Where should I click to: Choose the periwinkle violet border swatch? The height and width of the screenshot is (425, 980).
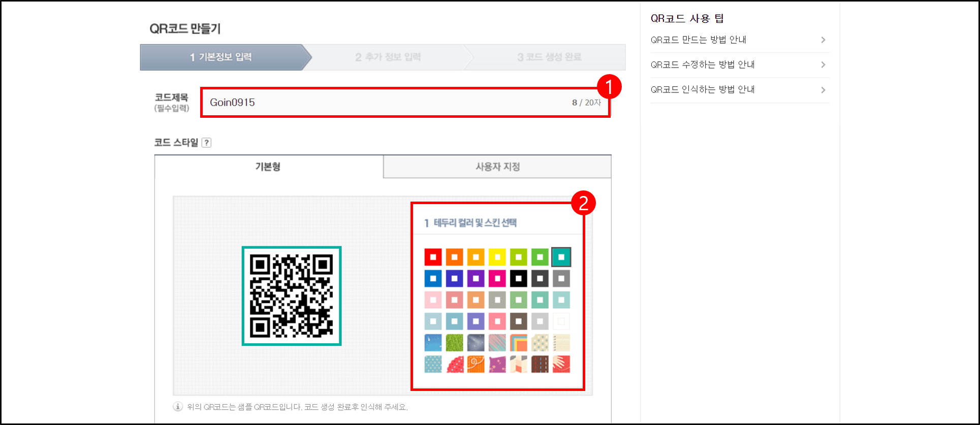476,321
